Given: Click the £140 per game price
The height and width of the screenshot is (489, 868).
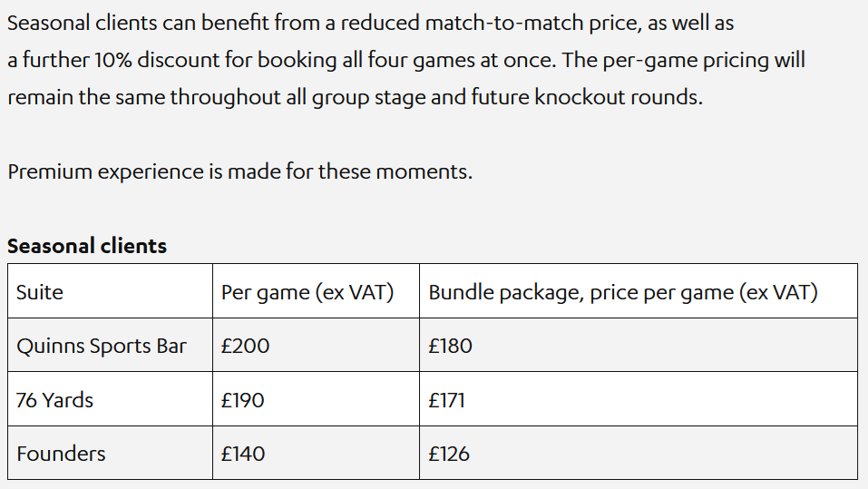Looking at the screenshot, I should point(243,455).
